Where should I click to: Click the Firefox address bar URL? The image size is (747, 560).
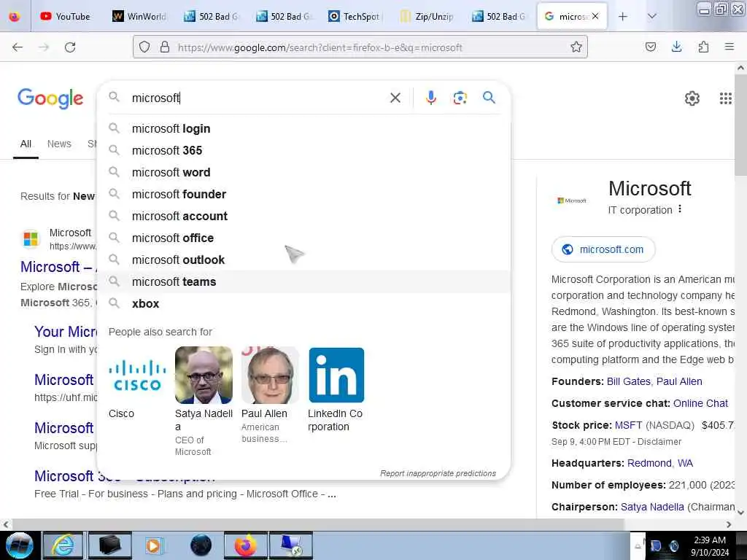[x=320, y=47]
